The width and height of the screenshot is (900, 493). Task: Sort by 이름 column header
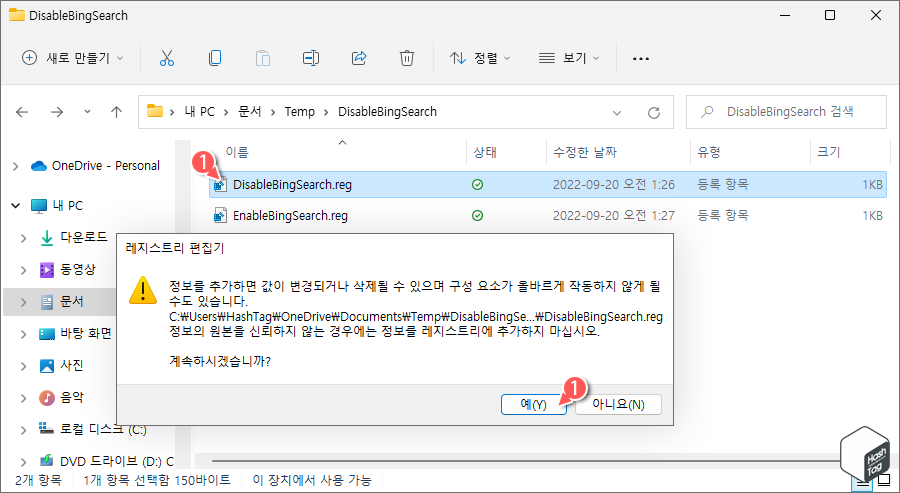pyautogui.click(x=236, y=153)
